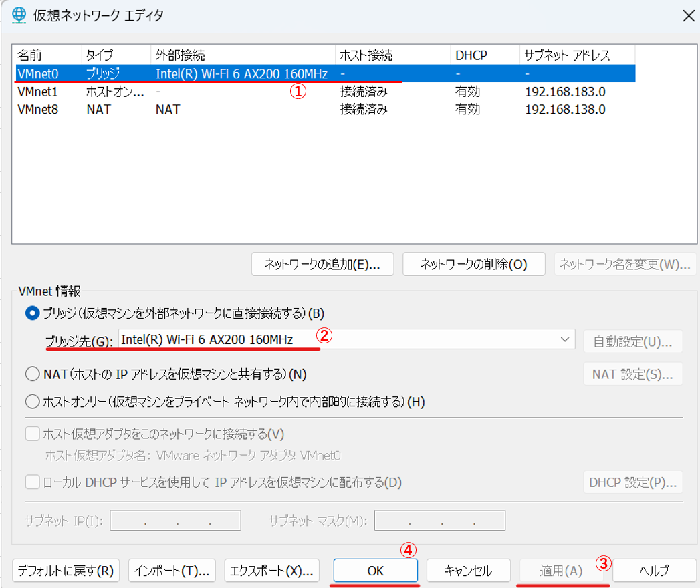Screen dimensions: 700x588
Task: Select the VMnet0 row in network list
Action: coord(325,73)
